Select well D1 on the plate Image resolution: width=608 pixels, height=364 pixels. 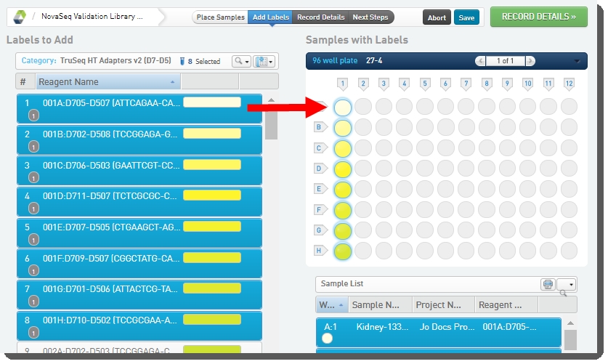tap(343, 169)
